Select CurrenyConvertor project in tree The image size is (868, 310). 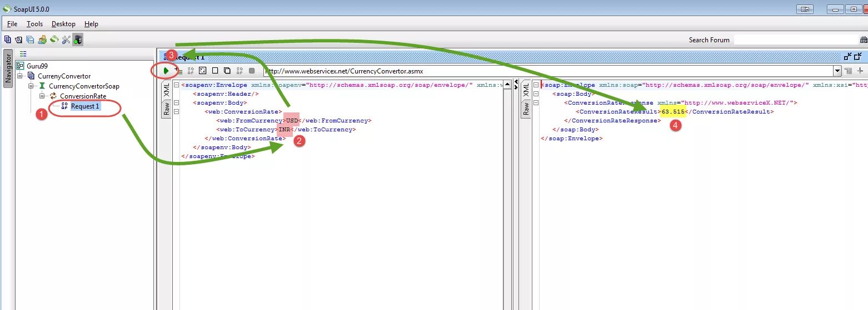pos(64,76)
